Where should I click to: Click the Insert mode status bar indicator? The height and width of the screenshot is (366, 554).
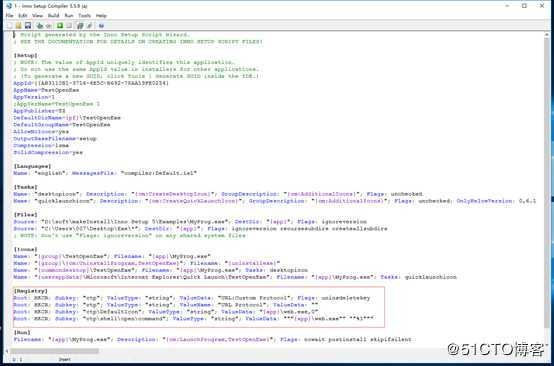(64, 359)
